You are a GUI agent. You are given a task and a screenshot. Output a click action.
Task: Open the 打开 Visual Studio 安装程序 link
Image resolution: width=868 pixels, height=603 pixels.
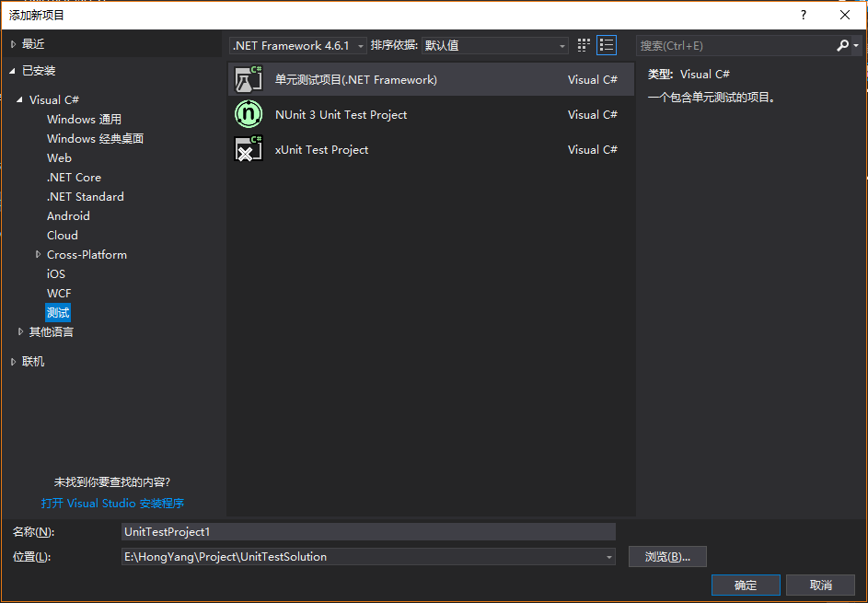pos(113,504)
